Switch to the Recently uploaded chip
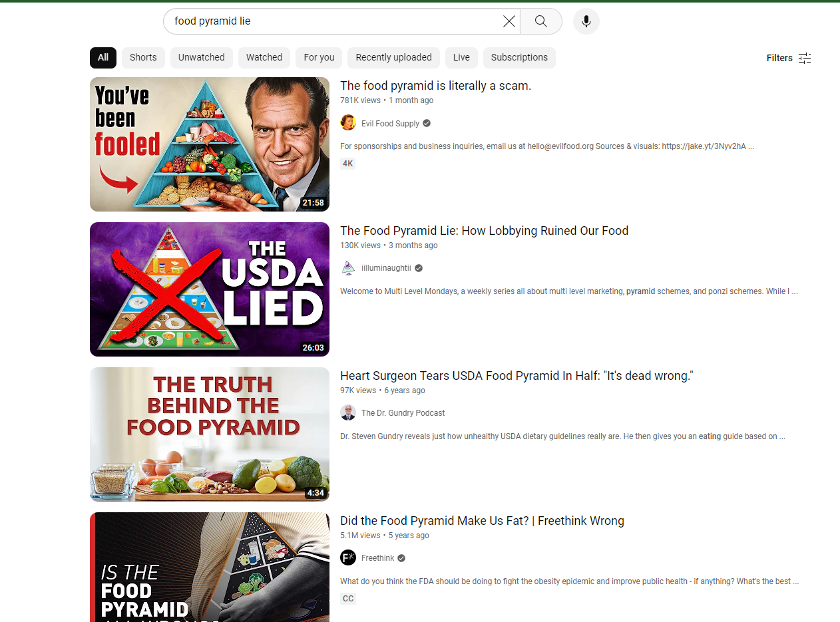The image size is (840, 622). tap(393, 58)
